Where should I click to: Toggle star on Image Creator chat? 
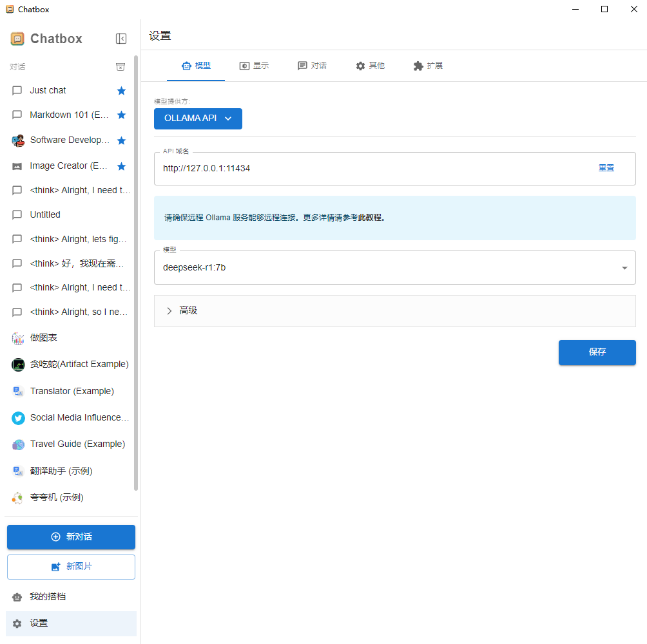click(121, 166)
